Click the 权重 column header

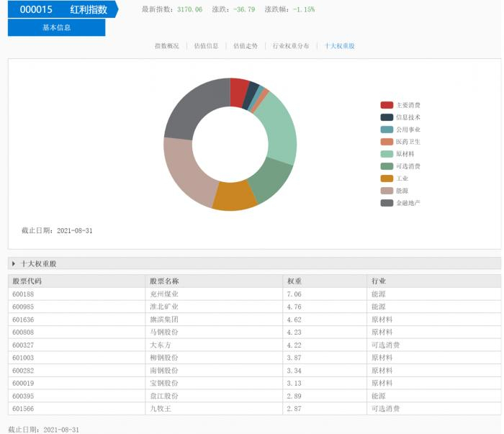[x=294, y=281]
